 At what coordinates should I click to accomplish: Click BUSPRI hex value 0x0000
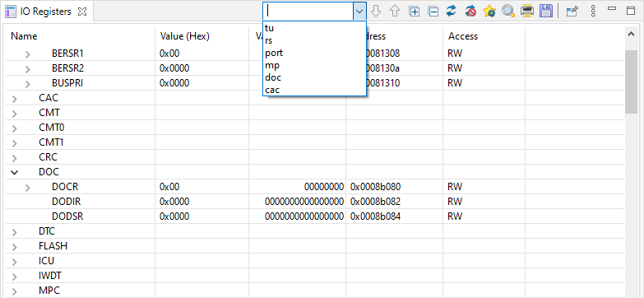click(x=174, y=82)
